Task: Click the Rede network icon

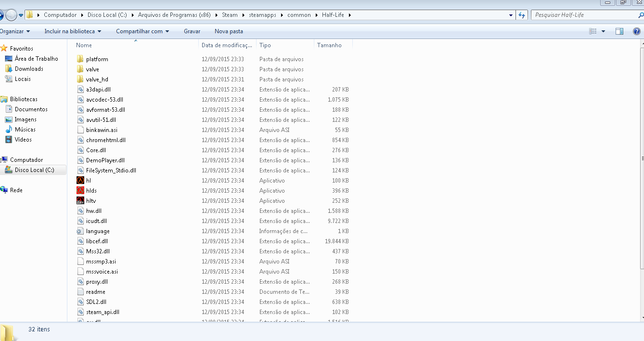Action: [x=4, y=190]
